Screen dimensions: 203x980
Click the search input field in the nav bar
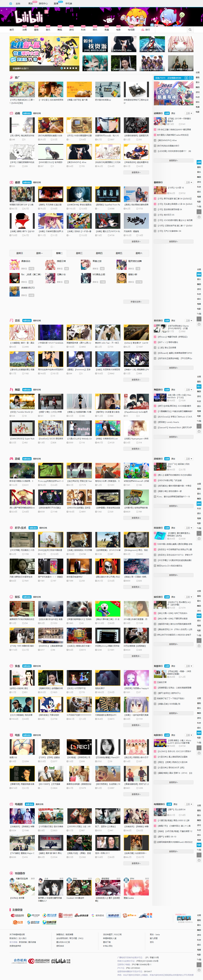(x=171, y=30)
